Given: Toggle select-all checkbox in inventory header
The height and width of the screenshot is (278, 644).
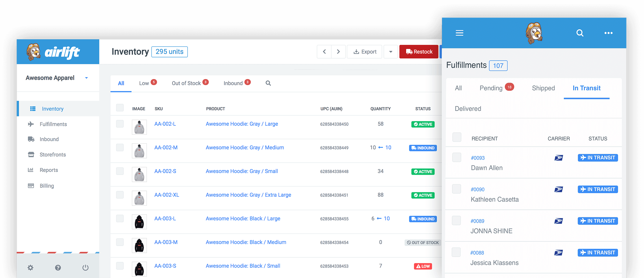Looking at the screenshot, I should [120, 108].
